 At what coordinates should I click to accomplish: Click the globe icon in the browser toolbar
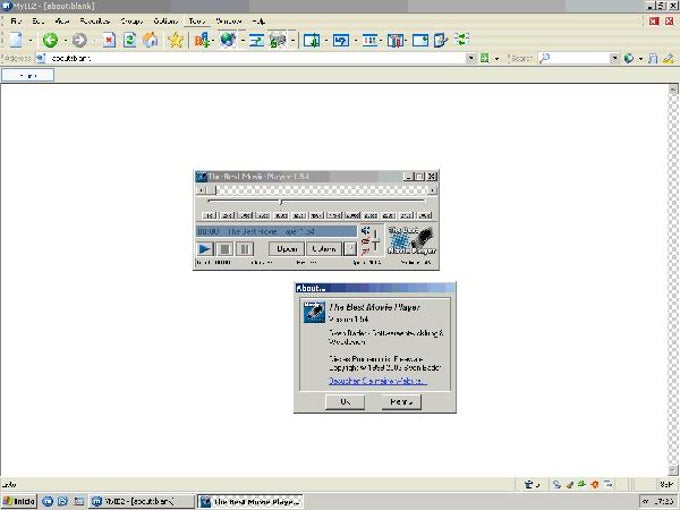point(228,40)
